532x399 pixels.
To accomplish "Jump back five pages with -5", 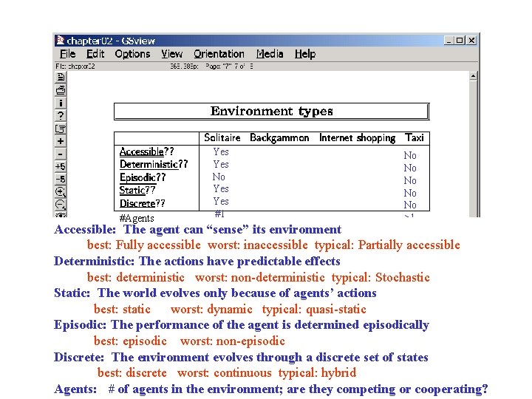I will click(x=61, y=179).
